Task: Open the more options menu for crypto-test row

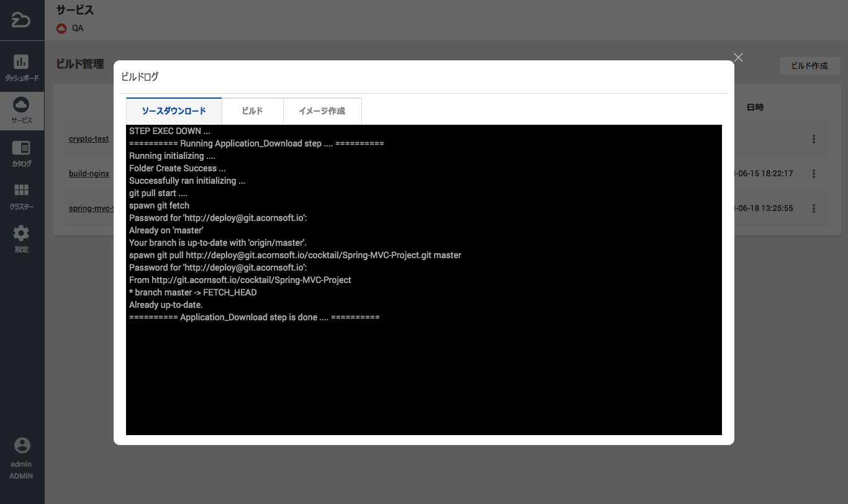Action: point(814,139)
